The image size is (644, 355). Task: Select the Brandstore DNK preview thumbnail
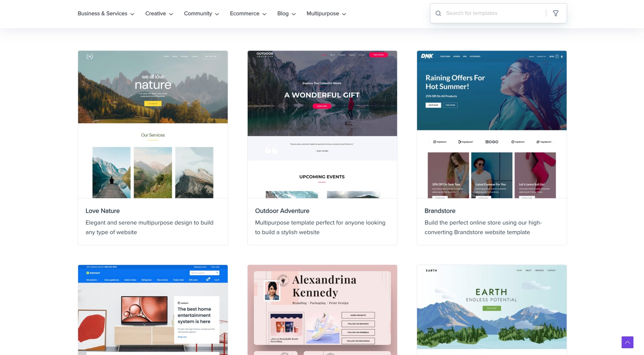[492, 124]
